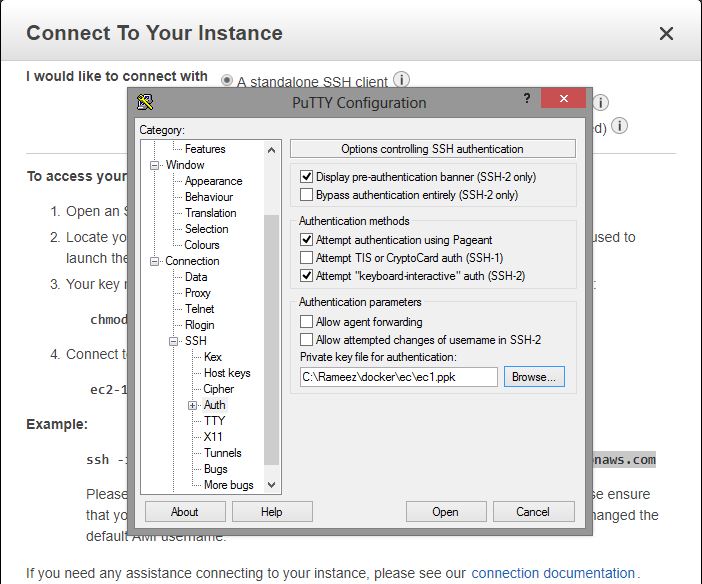Select Data under Connection

196,277
